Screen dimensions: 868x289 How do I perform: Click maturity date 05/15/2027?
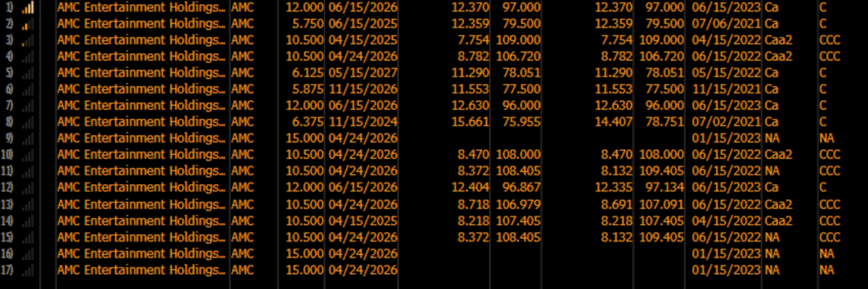click(x=363, y=73)
